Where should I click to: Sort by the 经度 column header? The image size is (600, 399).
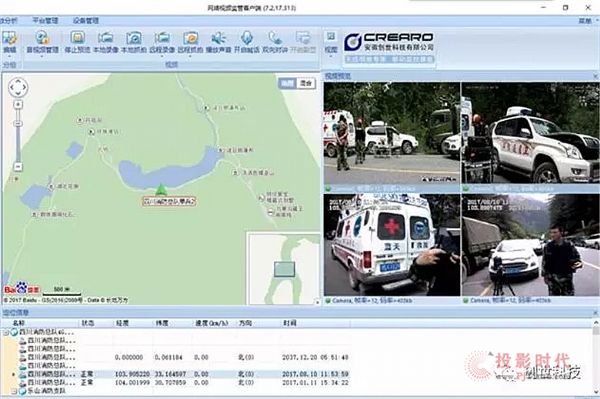122,323
